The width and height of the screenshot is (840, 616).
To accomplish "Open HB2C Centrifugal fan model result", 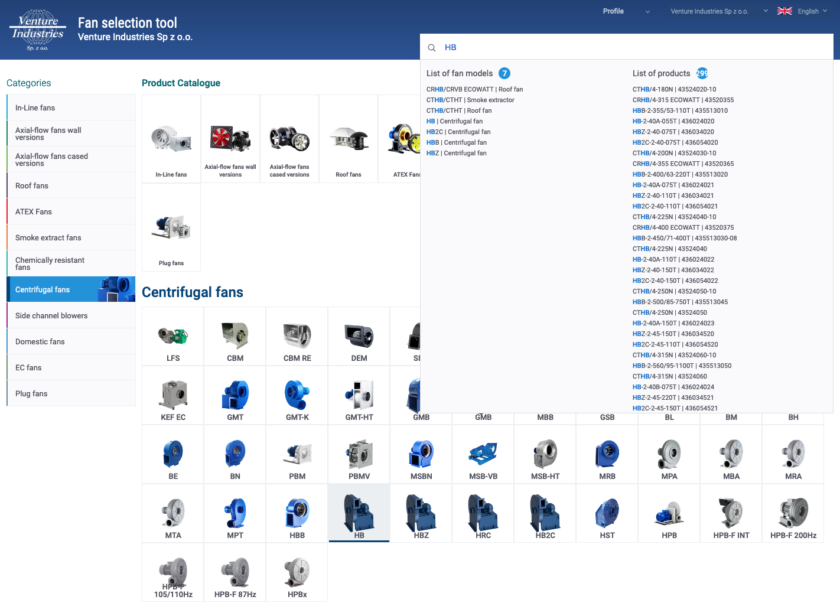I will [458, 132].
